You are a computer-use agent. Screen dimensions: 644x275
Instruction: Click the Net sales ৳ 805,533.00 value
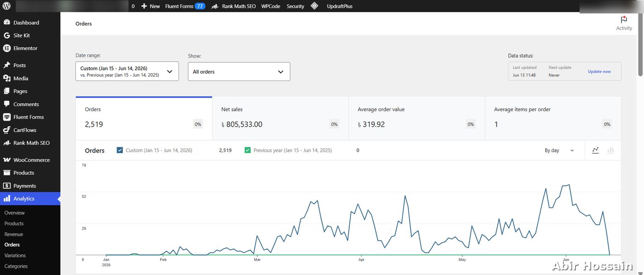(242, 124)
